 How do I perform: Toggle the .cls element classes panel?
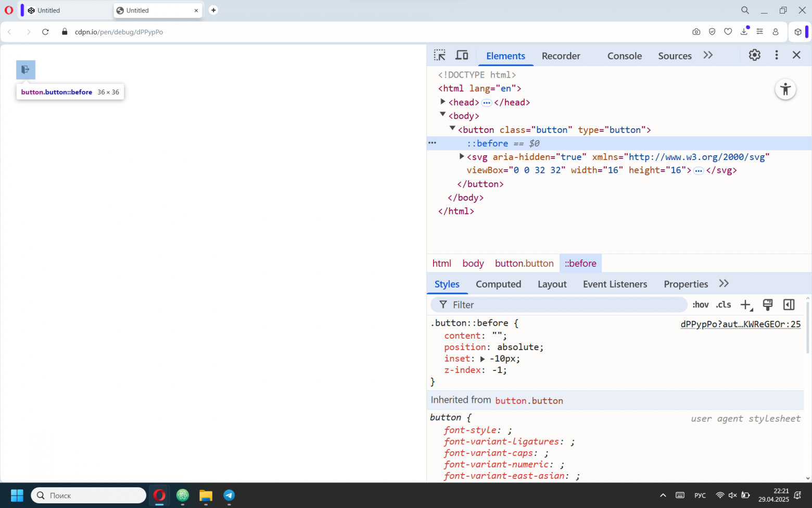pyautogui.click(x=723, y=305)
